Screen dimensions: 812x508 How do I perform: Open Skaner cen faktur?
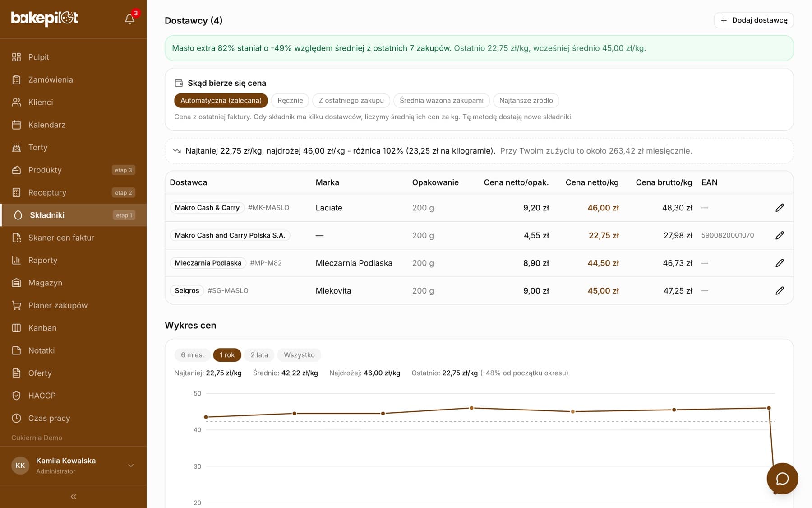point(73,238)
